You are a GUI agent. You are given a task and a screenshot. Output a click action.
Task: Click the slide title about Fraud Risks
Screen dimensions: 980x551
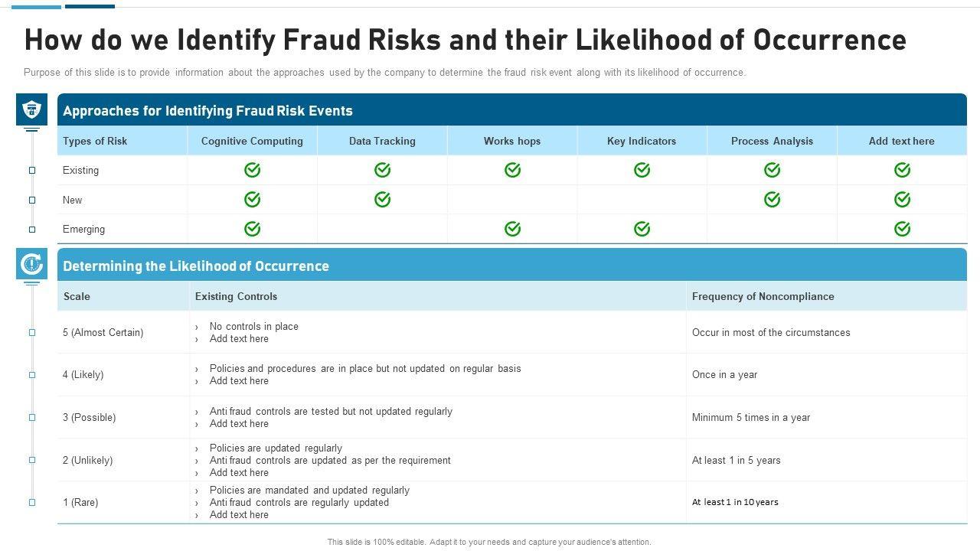click(x=465, y=40)
